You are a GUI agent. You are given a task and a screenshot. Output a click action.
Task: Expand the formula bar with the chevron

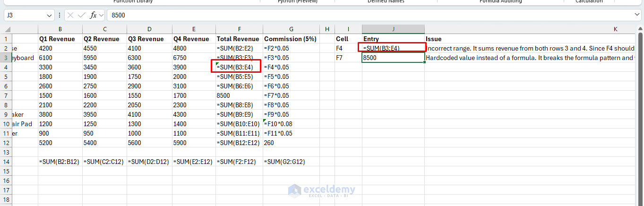637,15
